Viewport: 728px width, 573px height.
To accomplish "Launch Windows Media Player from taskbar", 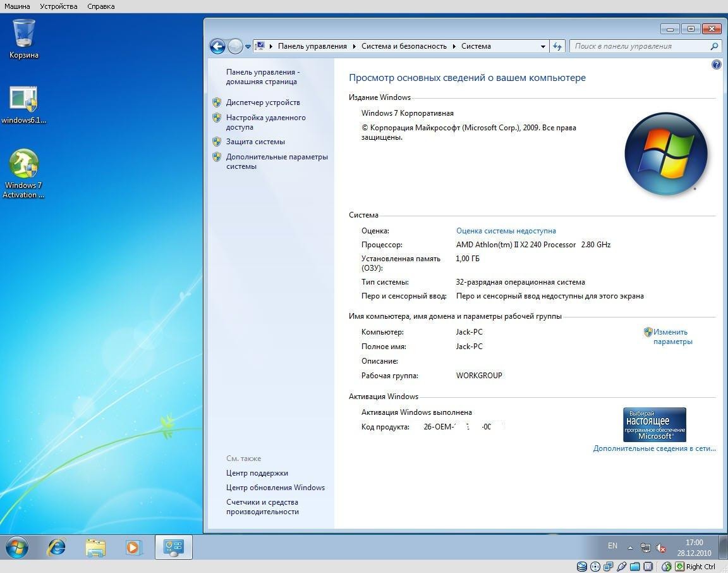I will click(x=134, y=547).
